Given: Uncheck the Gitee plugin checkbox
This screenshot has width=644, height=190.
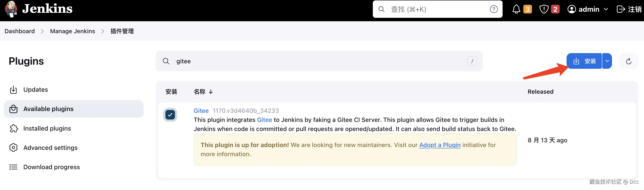Looking at the screenshot, I should 170,115.
